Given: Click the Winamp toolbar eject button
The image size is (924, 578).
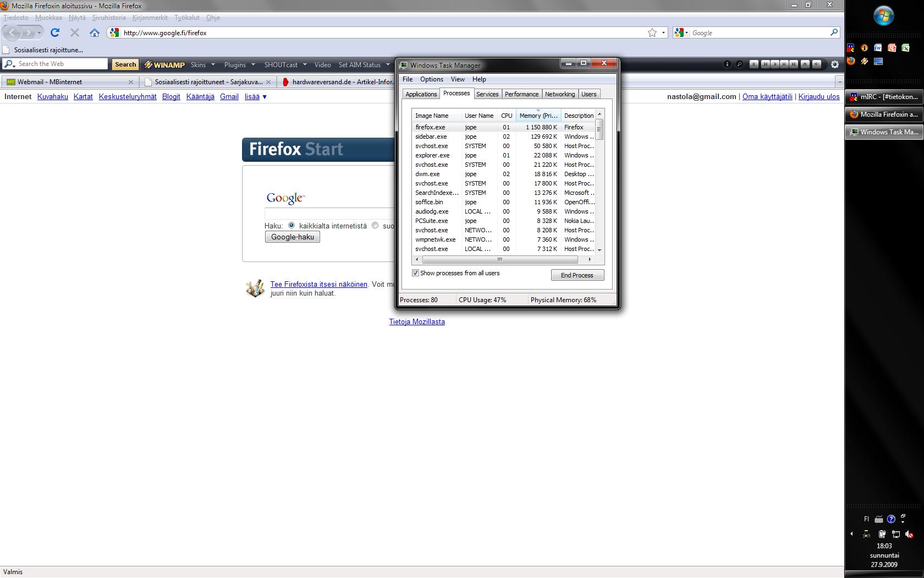Looking at the screenshot, I should pos(805,64).
